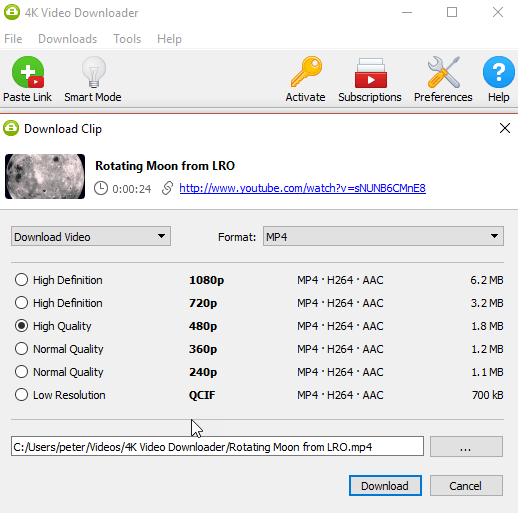518x513 pixels.
Task: Select Normal Quality 360p radio button
Action: (21, 349)
